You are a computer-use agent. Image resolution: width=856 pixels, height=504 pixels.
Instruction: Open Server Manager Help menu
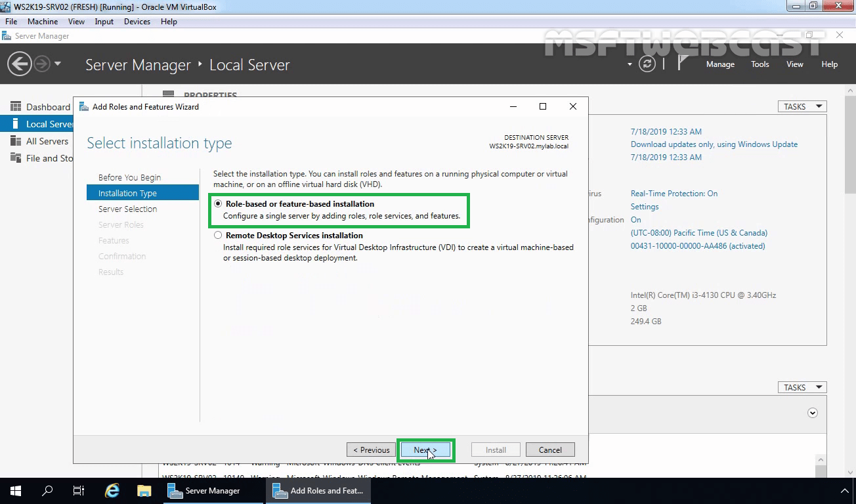click(x=830, y=64)
